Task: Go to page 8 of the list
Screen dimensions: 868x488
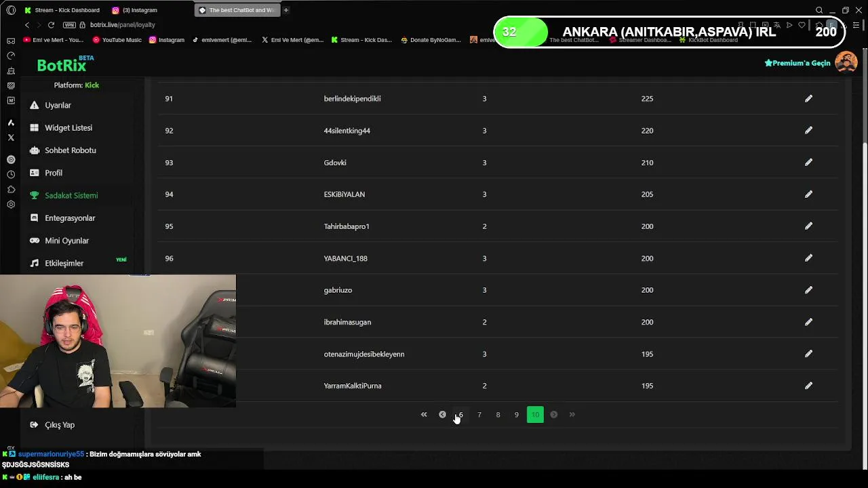Action: (498, 414)
